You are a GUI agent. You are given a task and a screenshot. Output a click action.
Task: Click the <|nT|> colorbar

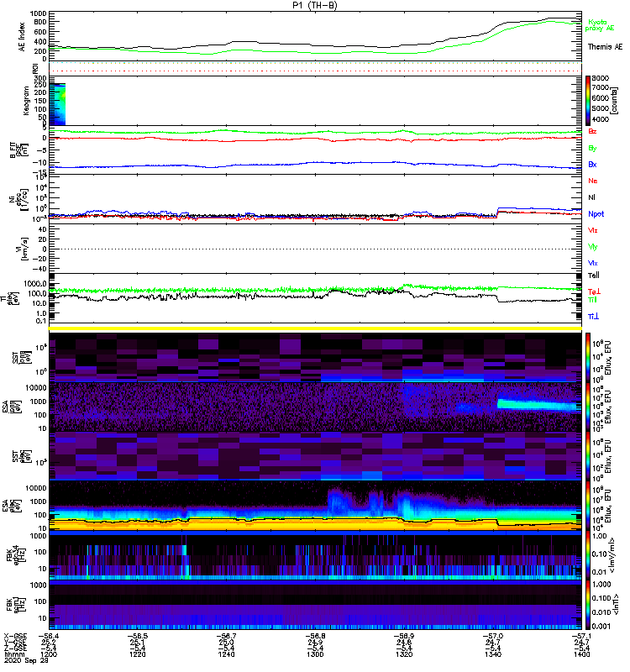(588, 605)
